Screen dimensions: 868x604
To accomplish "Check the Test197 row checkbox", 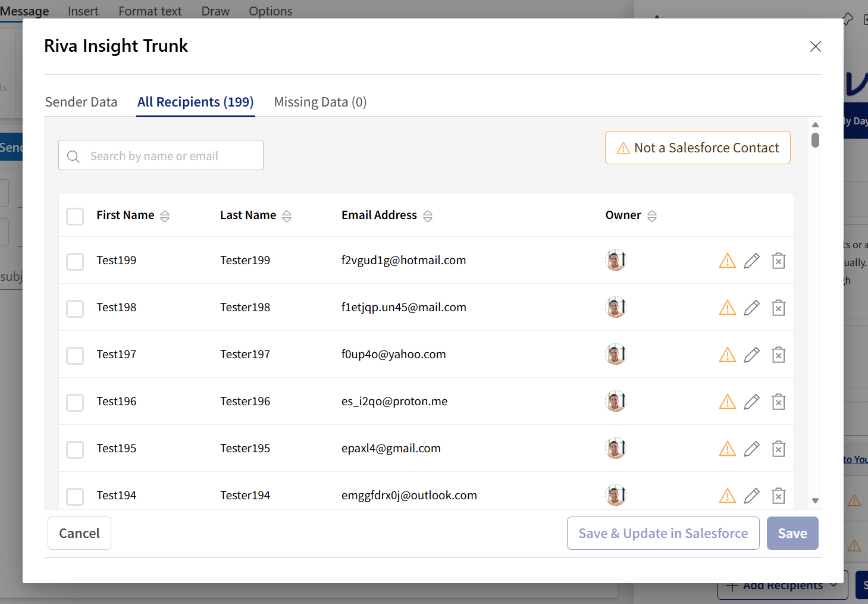I will click(x=75, y=355).
